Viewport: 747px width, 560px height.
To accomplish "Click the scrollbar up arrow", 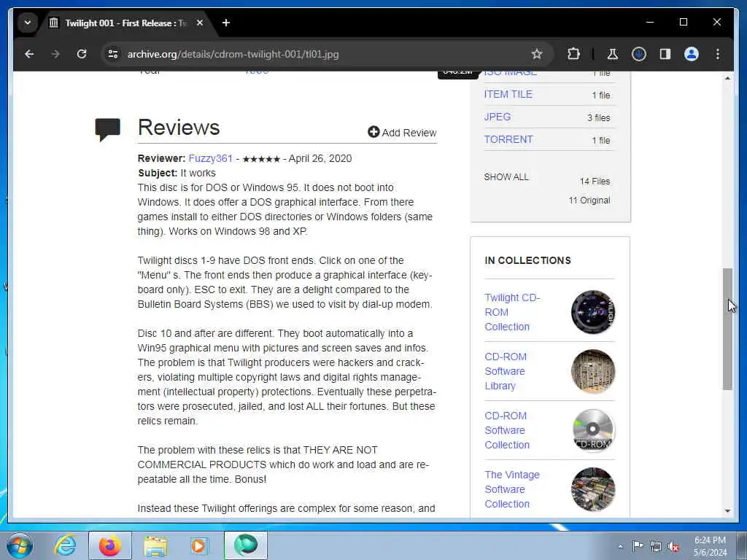I will tap(727, 77).
